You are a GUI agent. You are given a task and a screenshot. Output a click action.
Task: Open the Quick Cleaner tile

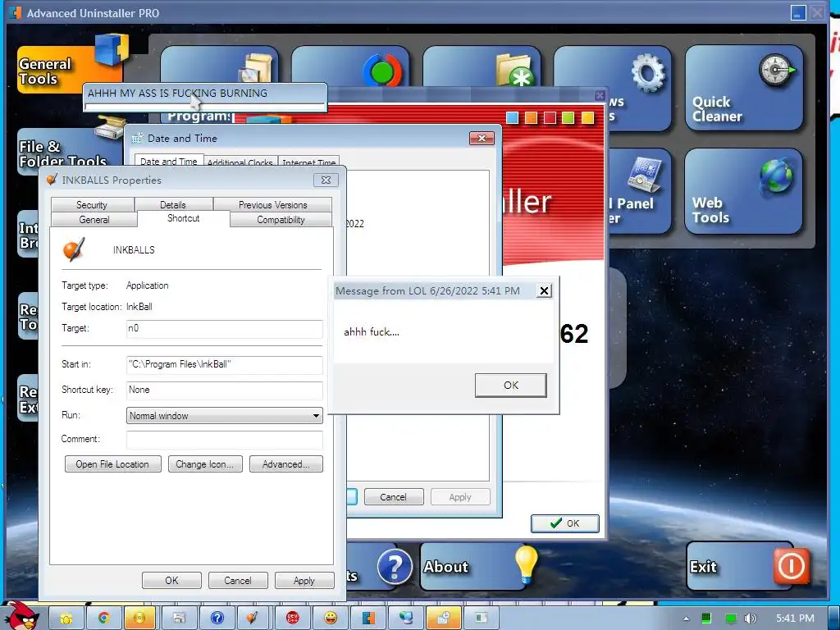[743, 88]
